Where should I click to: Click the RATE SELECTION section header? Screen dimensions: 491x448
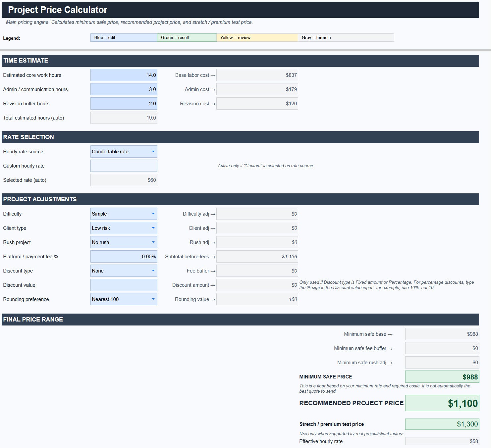point(240,137)
